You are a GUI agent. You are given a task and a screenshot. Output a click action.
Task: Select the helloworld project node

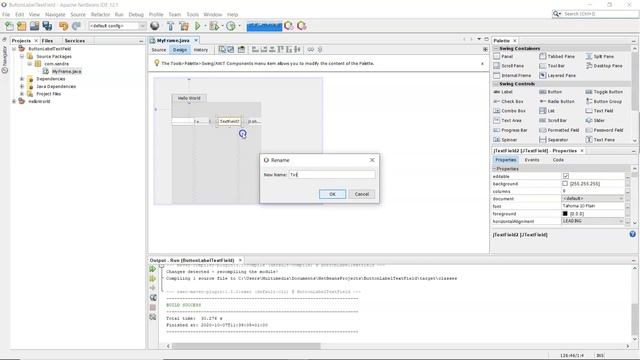(x=39, y=101)
